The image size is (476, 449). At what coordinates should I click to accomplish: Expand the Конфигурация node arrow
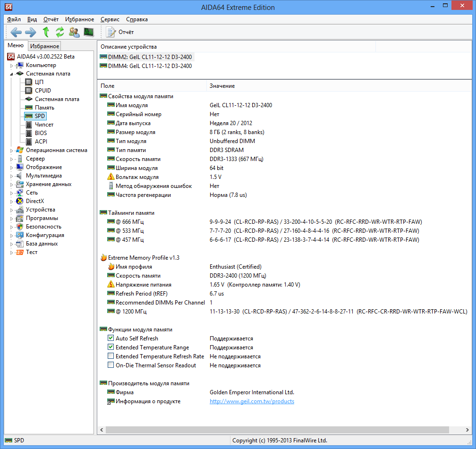[11, 235]
